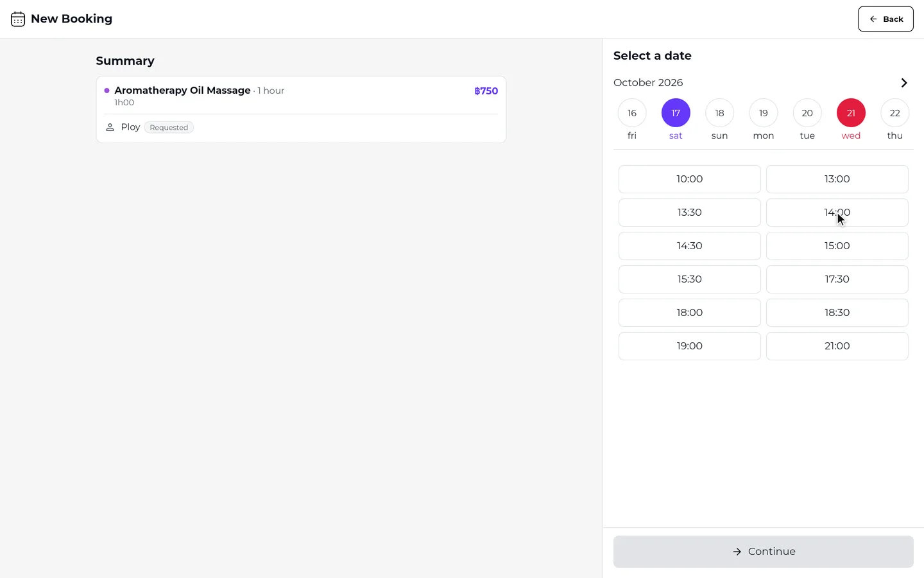Select the 15:00 time slot

(837, 246)
